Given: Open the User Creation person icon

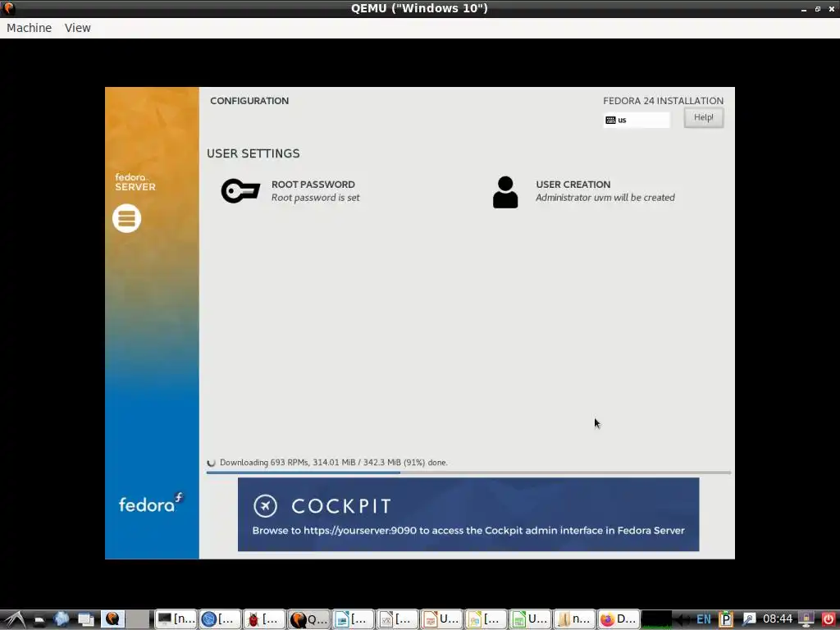Looking at the screenshot, I should (505, 192).
